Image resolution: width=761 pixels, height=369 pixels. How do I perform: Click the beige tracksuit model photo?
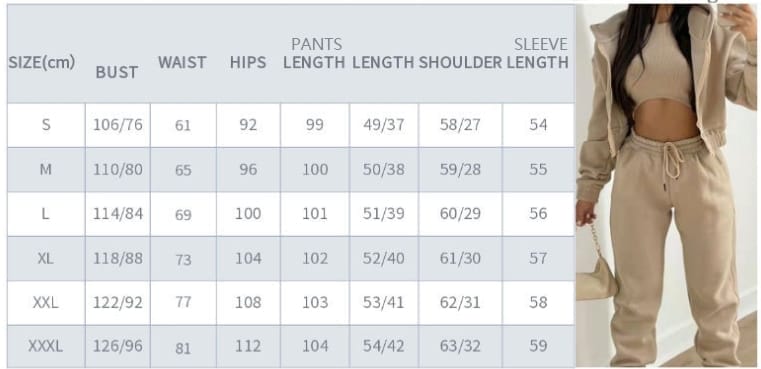point(666,184)
